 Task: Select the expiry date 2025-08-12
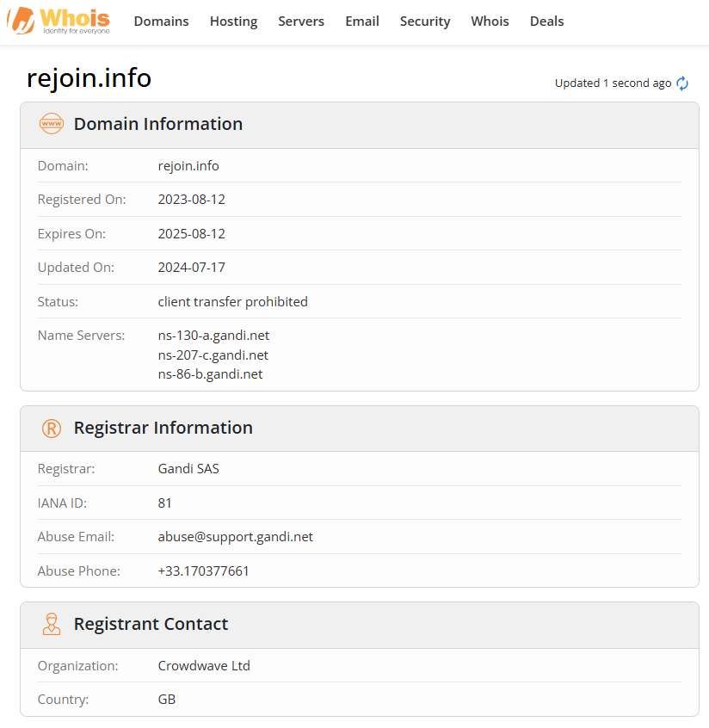[x=191, y=233]
